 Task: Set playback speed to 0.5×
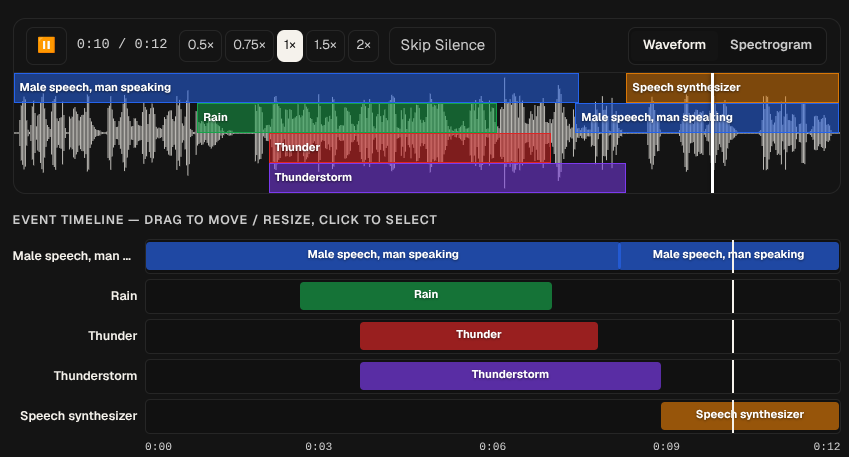200,45
